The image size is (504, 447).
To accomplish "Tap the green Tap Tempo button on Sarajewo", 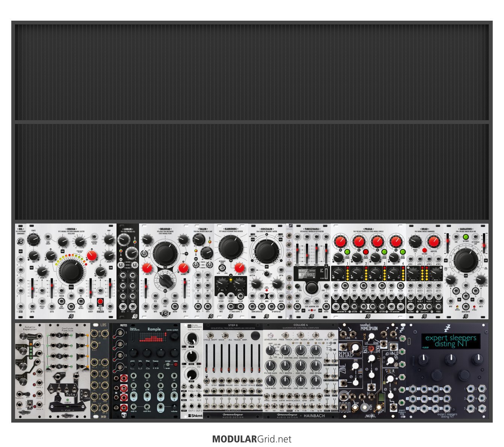I will pos(466,237).
